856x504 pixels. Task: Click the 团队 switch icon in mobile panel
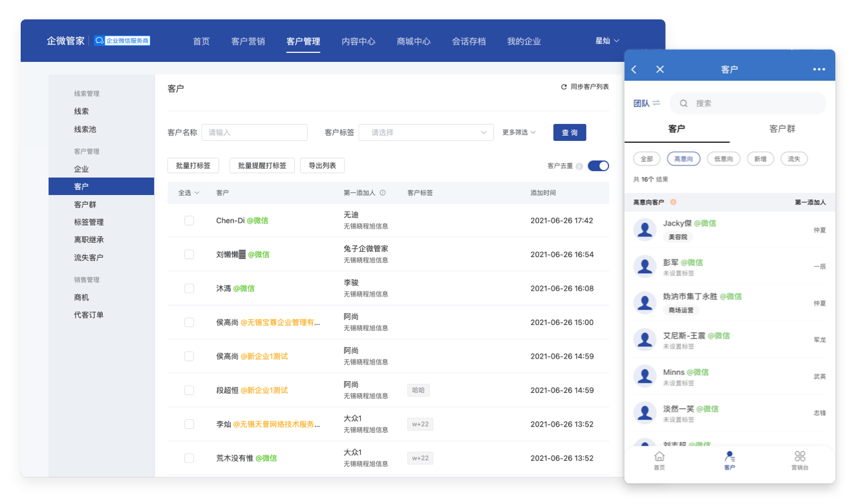tap(656, 103)
